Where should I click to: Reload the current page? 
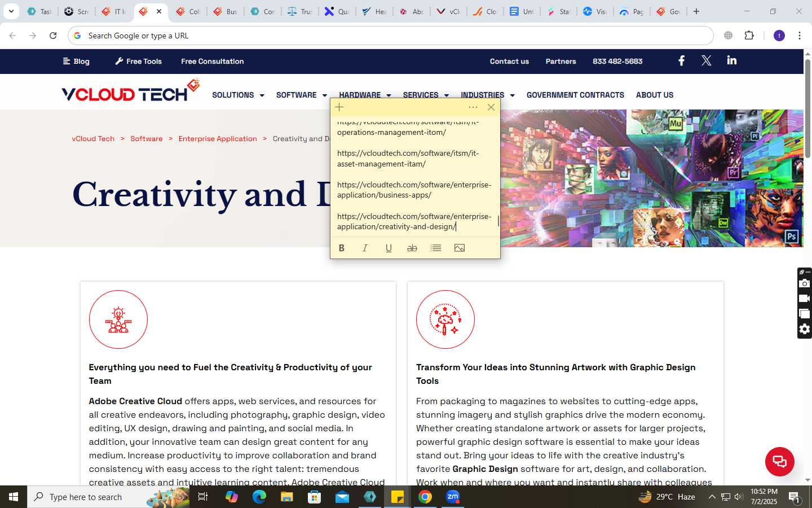[53, 36]
